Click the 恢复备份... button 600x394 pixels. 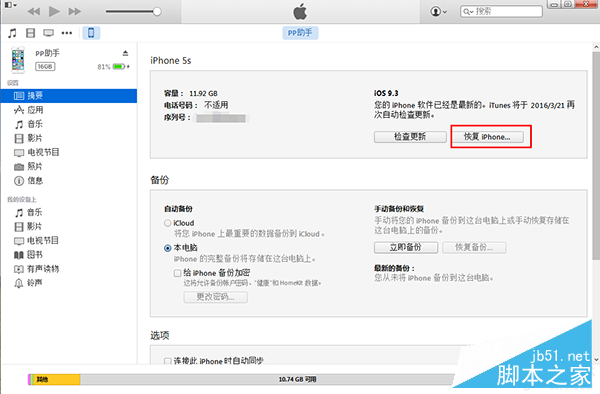(x=474, y=247)
